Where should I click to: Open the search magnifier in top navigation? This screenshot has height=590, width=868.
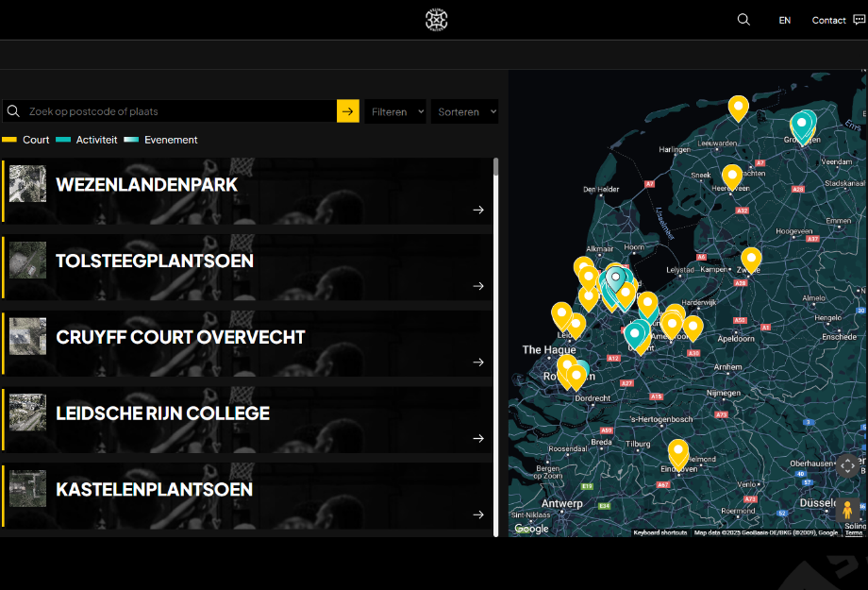pos(743,20)
